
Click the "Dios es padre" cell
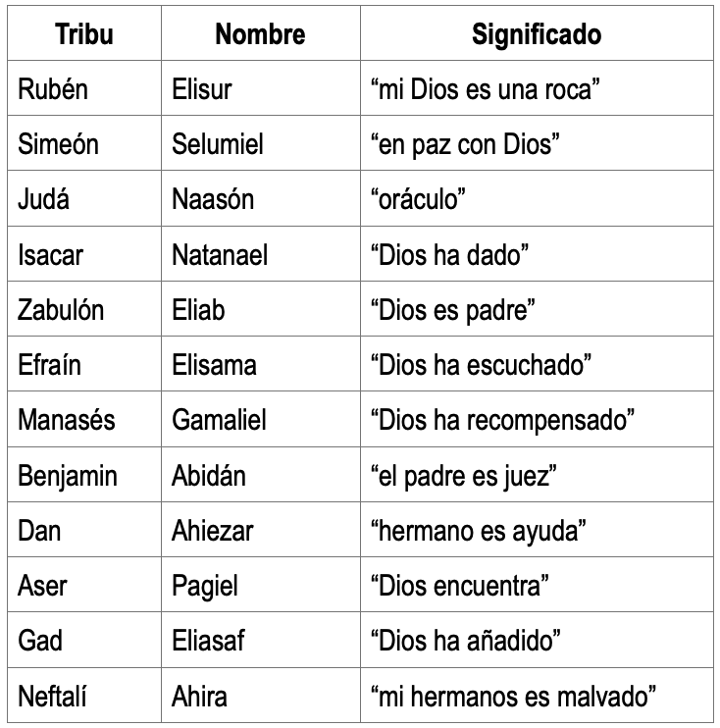pos(537,309)
